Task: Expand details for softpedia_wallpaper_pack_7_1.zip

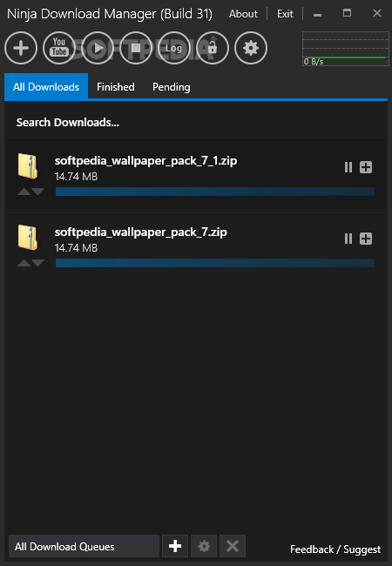Action: point(366,167)
